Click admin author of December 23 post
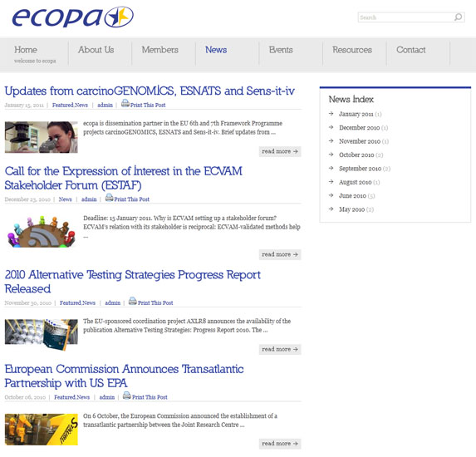Viewport: 476px width, 457px height. (x=89, y=199)
